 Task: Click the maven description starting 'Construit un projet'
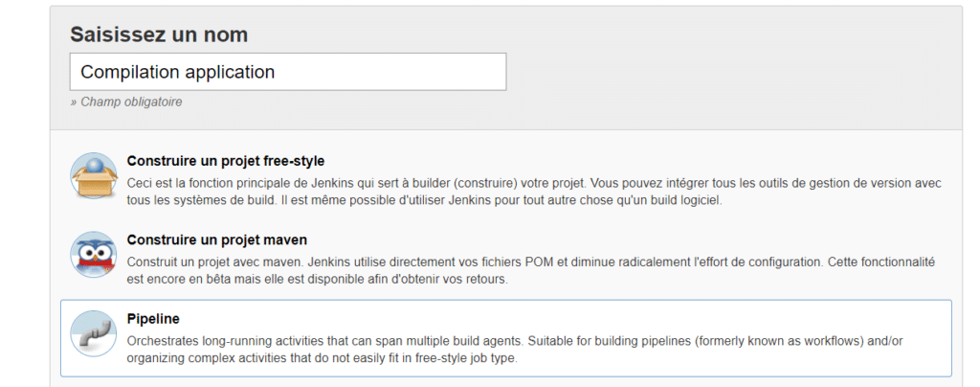530,271
